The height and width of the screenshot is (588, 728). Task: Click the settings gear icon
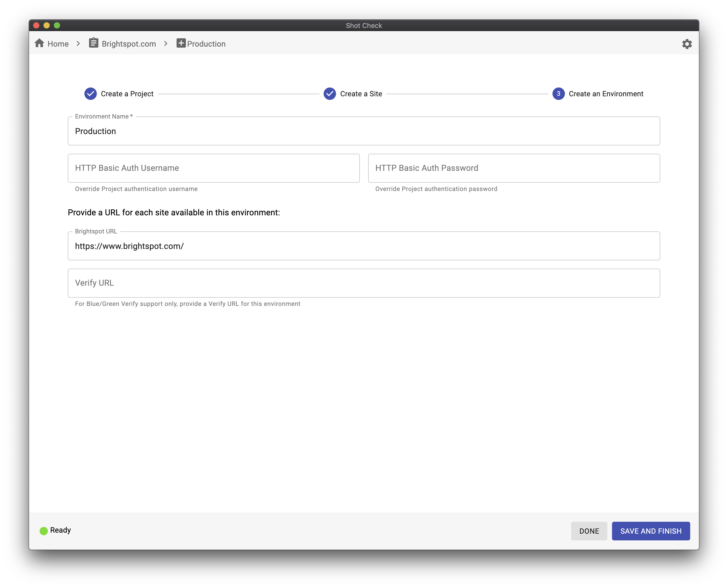coord(687,43)
